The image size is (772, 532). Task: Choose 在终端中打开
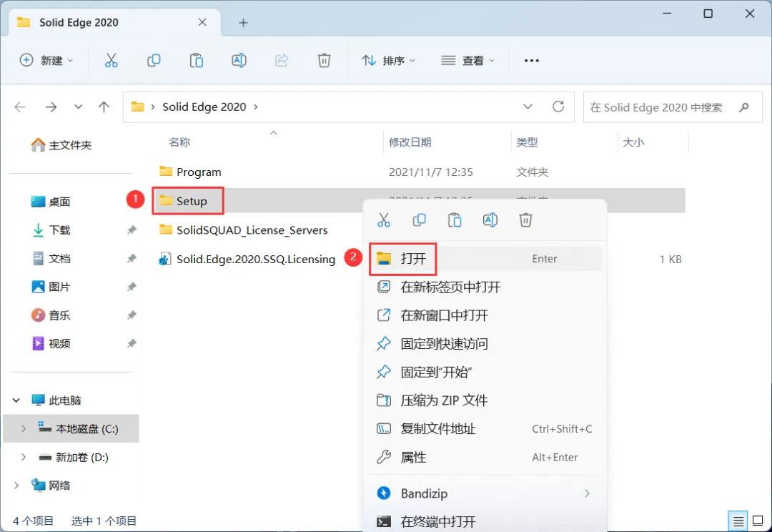[485, 522]
